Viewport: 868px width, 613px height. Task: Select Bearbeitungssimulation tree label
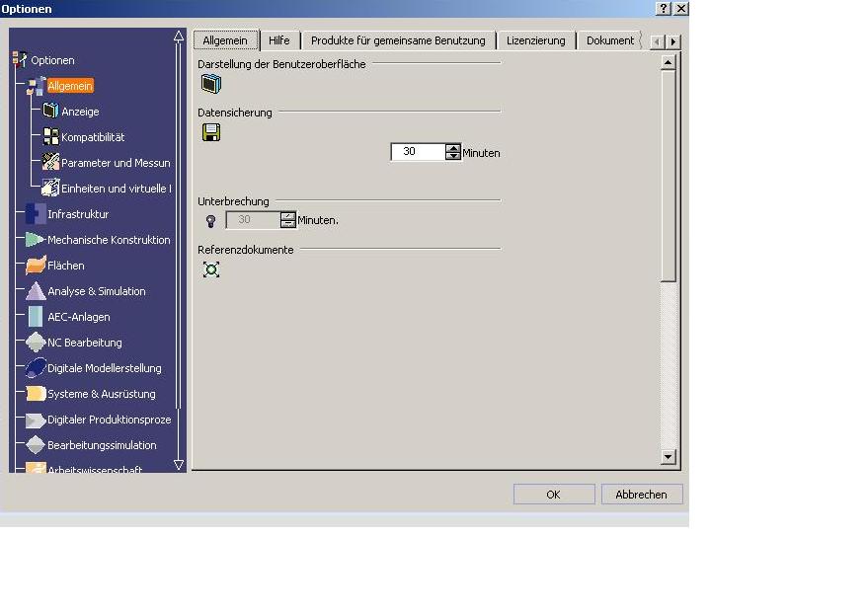[x=102, y=445]
